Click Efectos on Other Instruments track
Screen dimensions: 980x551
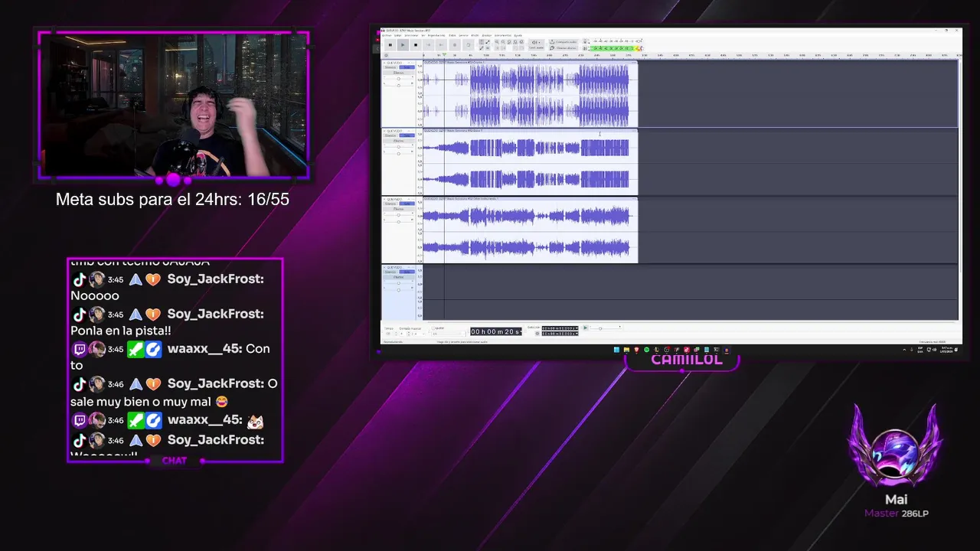tap(399, 209)
